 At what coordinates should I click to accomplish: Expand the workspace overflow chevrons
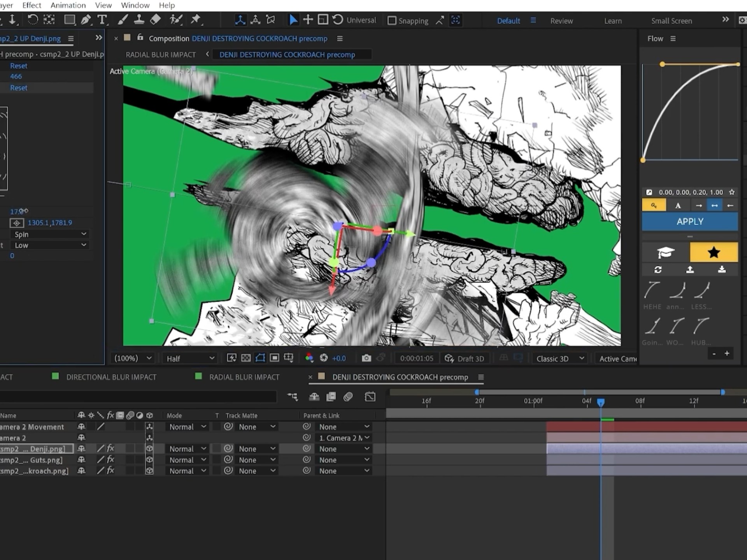pyautogui.click(x=726, y=19)
